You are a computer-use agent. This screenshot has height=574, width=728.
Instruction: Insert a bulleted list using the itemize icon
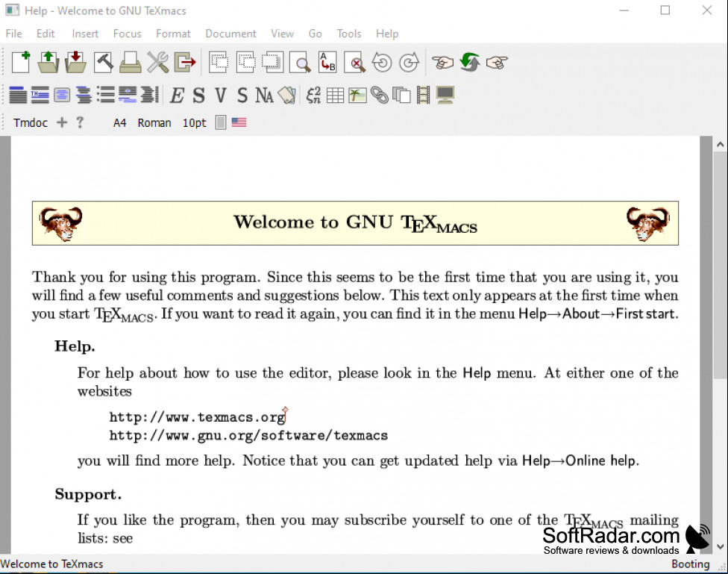tap(106, 95)
